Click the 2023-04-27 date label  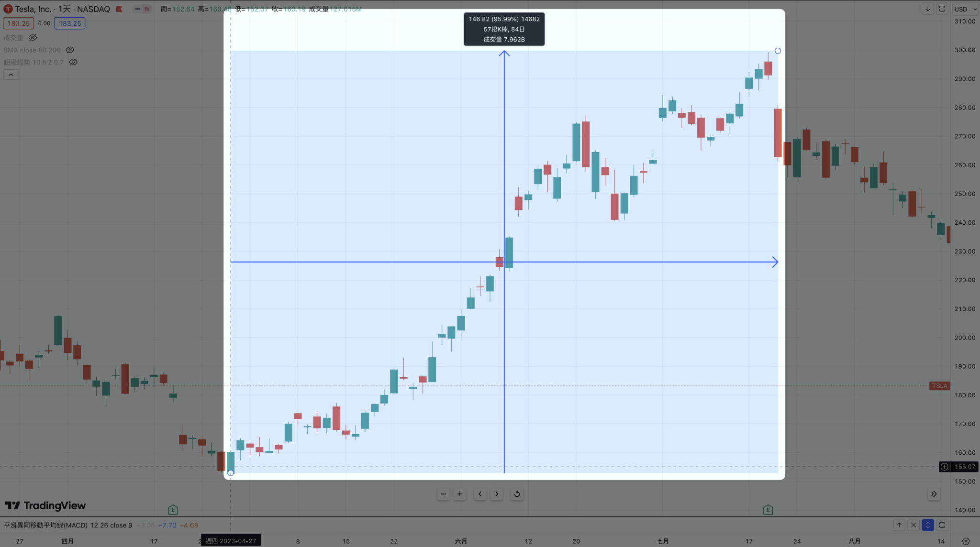pos(231,540)
